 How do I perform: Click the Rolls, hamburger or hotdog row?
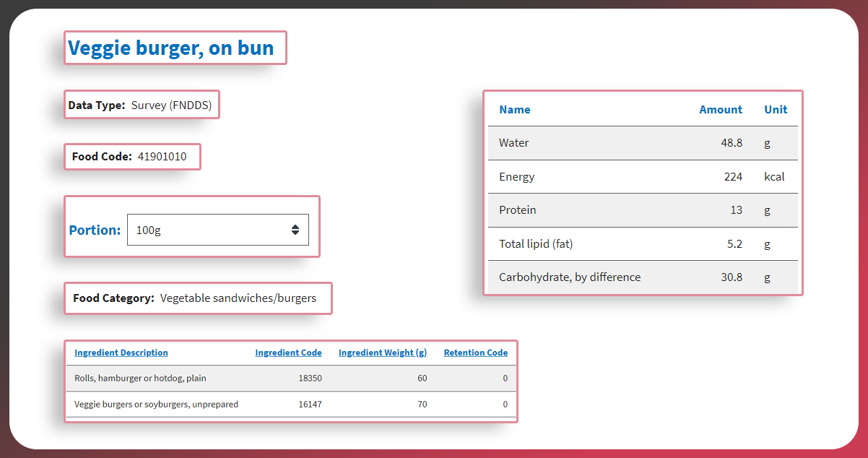(290, 378)
